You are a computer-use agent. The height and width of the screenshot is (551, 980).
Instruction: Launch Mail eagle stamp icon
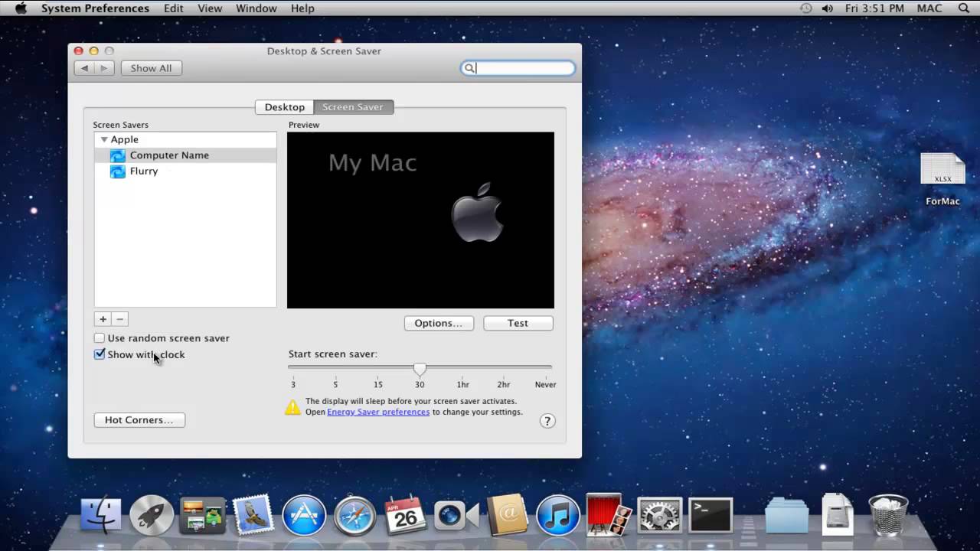pyautogui.click(x=253, y=514)
